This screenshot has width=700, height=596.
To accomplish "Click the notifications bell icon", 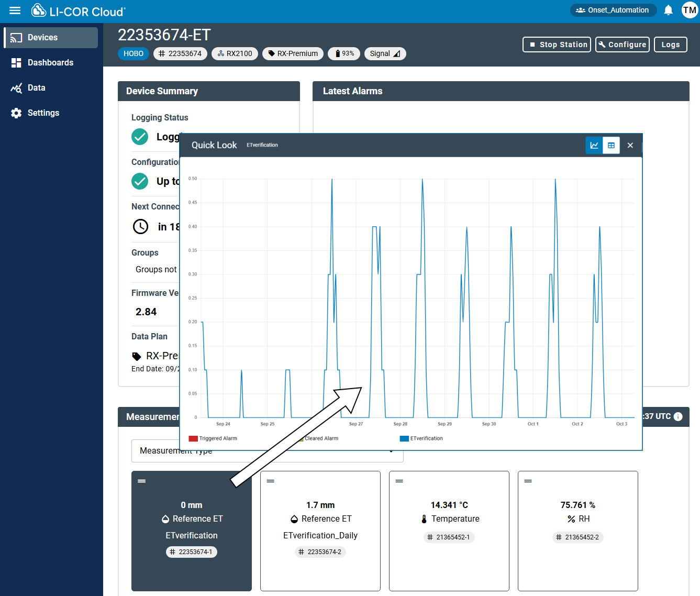I will (x=668, y=10).
